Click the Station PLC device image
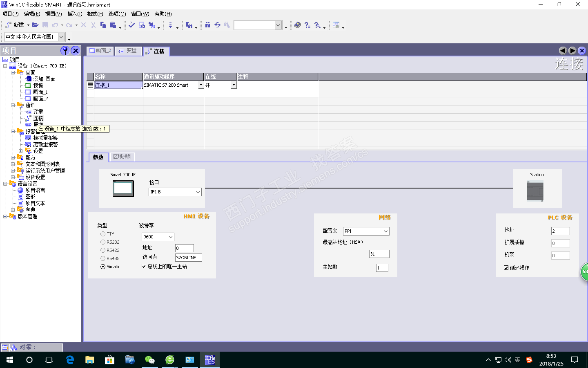 535,191
